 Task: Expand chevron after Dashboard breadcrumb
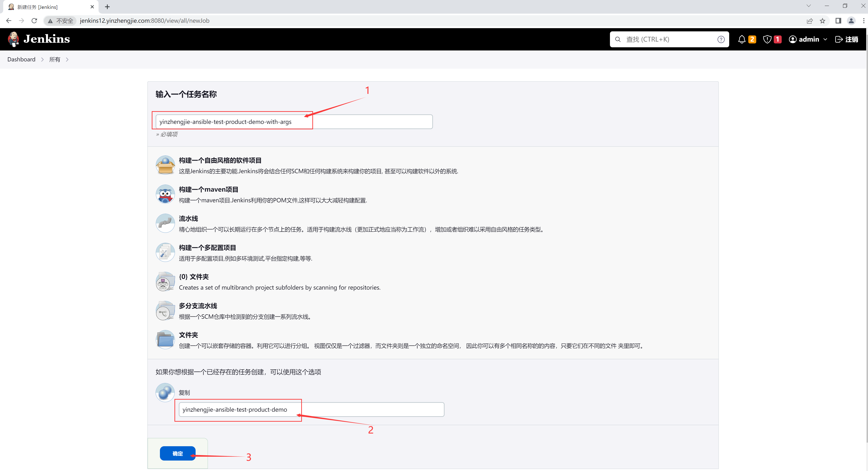(42, 60)
